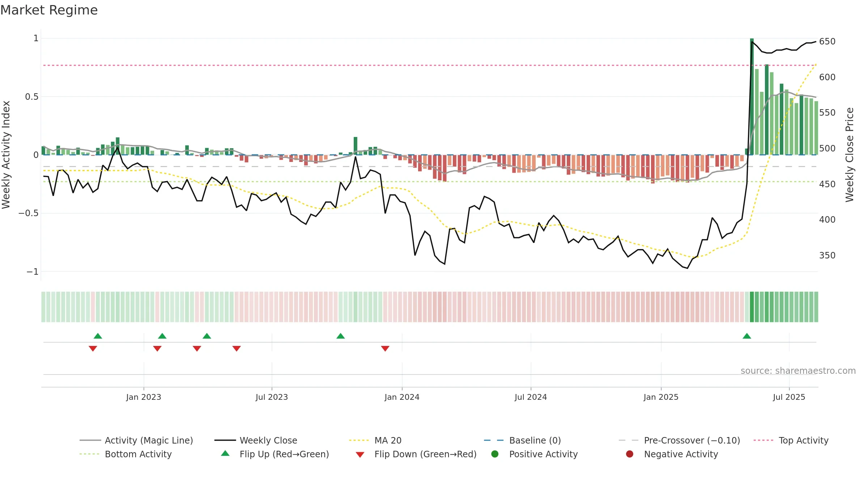868x488 pixels.
Task: Click the Top Activity legend entry
Action: [791, 440]
